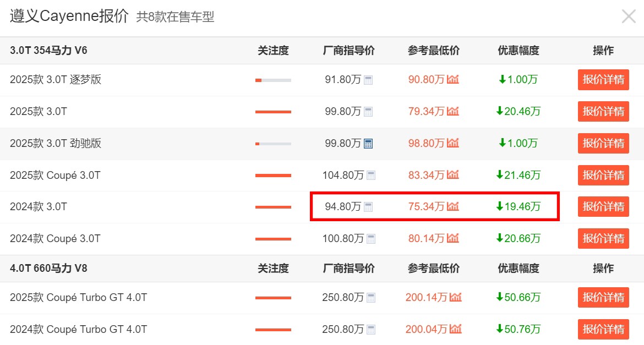The height and width of the screenshot is (345, 644).
Task: Click the 200.04万 reference lowest price
Action: (x=427, y=329)
